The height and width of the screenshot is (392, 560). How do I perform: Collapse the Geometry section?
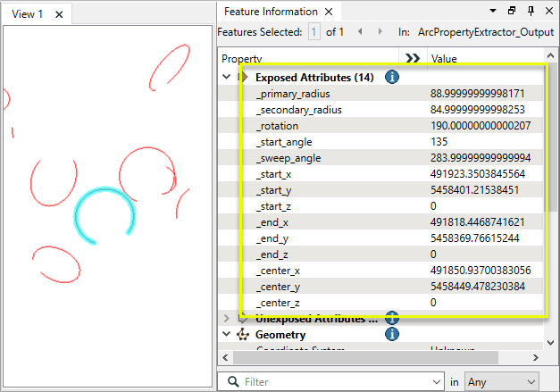click(226, 335)
